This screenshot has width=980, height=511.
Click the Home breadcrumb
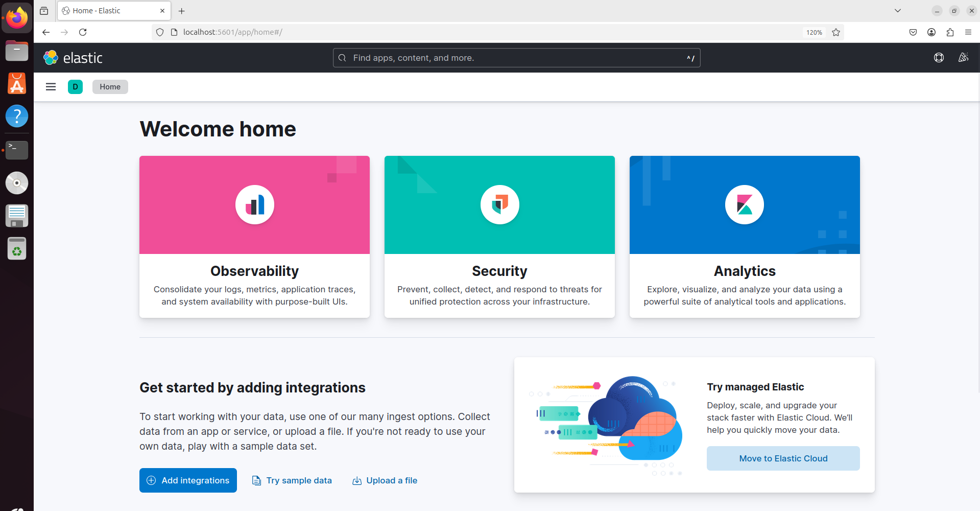tap(110, 87)
